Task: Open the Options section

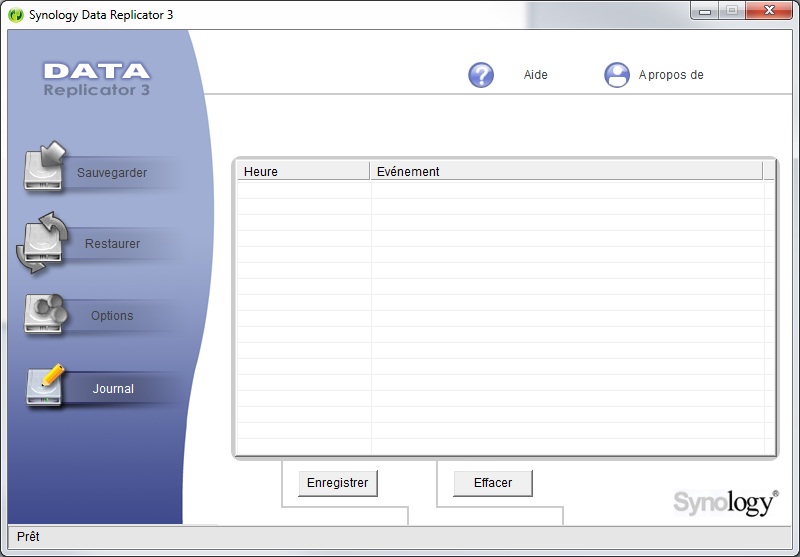Action: [x=112, y=316]
